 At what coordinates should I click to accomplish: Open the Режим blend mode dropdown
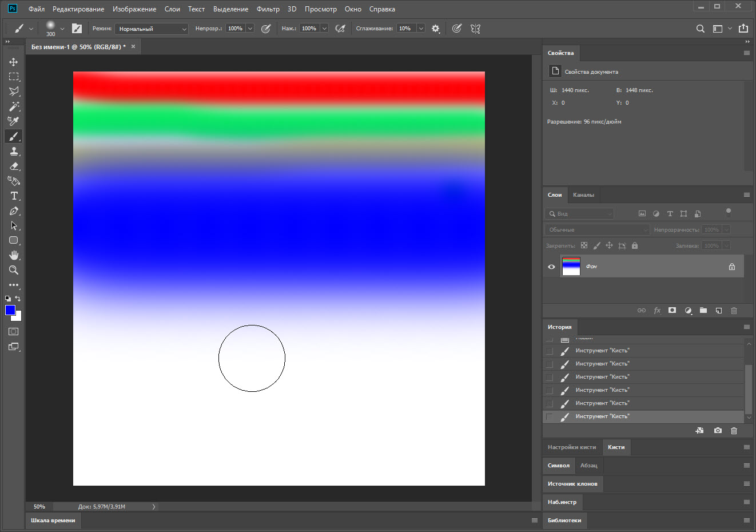point(152,29)
